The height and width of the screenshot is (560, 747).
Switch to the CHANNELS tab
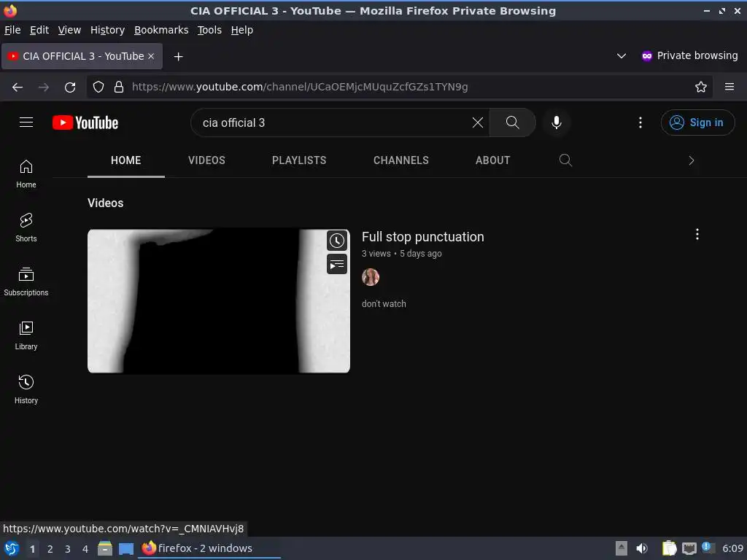tap(401, 160)
